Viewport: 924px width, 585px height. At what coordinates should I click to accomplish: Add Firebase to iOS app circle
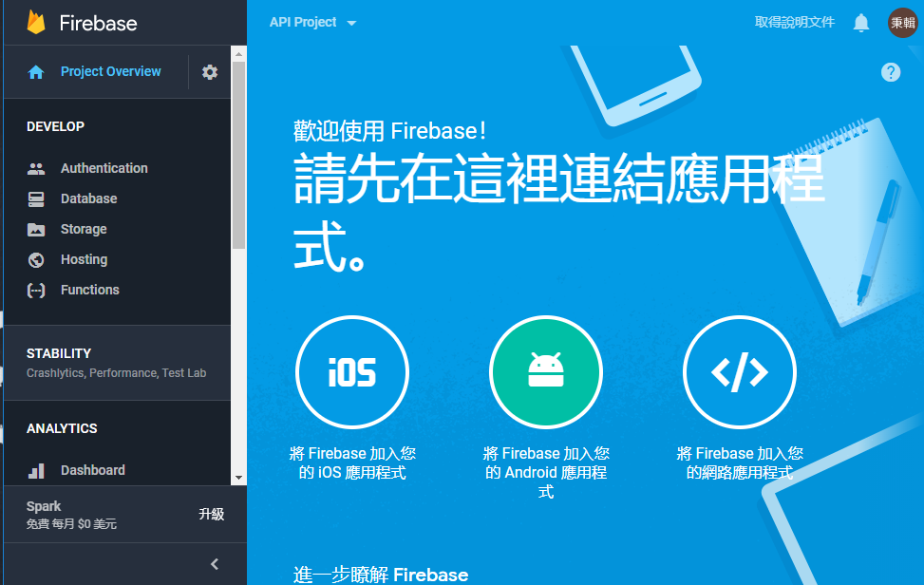pyautogui.click(x=352, y=372)
